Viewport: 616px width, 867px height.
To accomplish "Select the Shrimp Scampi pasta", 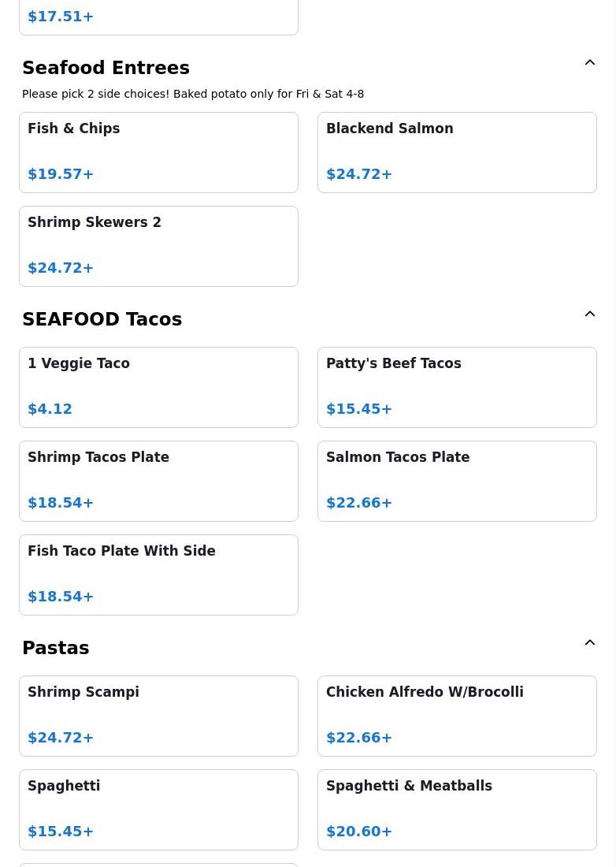I will (158, 715).
